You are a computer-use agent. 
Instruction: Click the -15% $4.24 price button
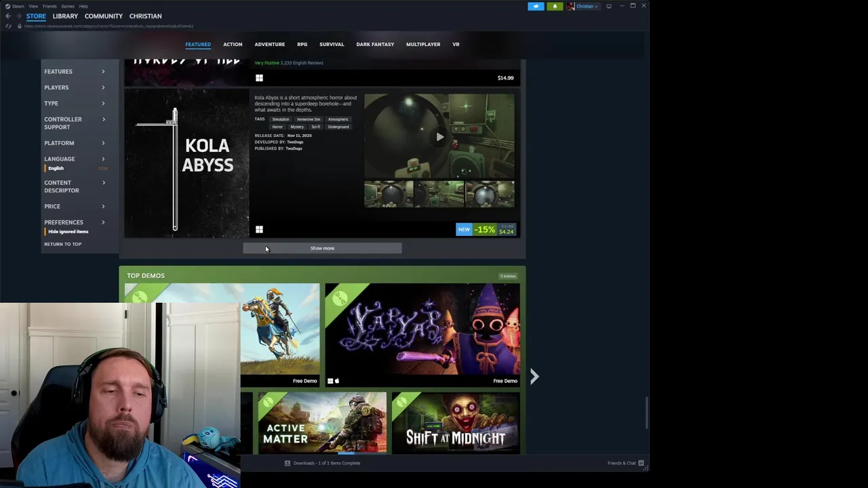pyautogui.click(x=486, y=230)
